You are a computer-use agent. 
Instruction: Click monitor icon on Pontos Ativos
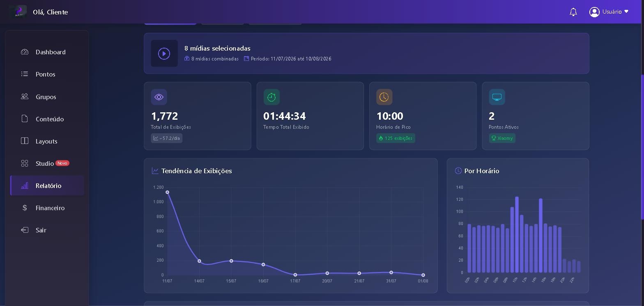coord(497,97)
